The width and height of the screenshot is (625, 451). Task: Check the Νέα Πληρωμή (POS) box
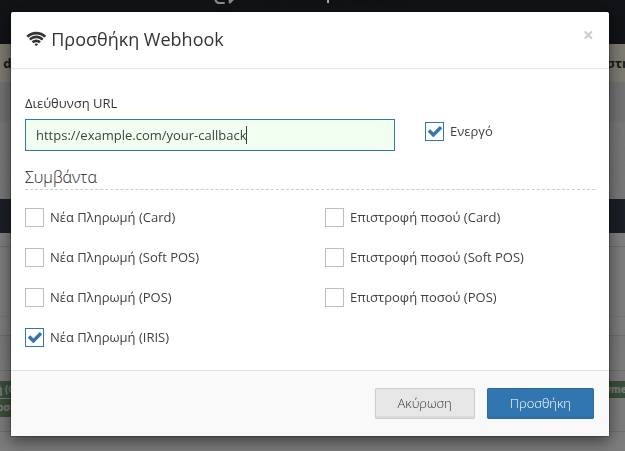35,297
